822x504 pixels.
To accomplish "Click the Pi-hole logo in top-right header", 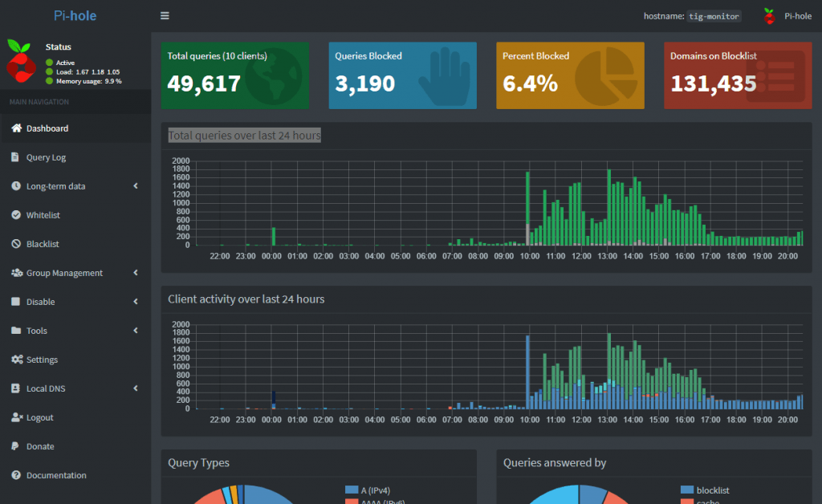I will [770, 16].
